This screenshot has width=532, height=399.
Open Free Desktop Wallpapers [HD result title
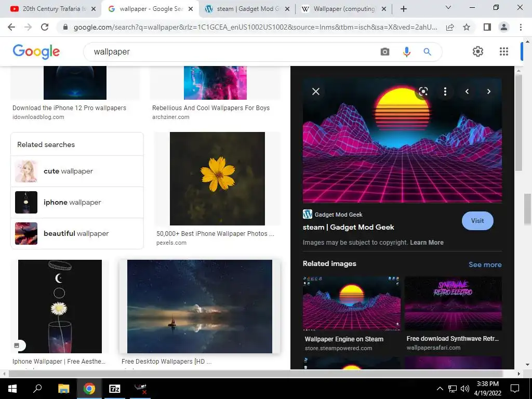tap(166, 362)
